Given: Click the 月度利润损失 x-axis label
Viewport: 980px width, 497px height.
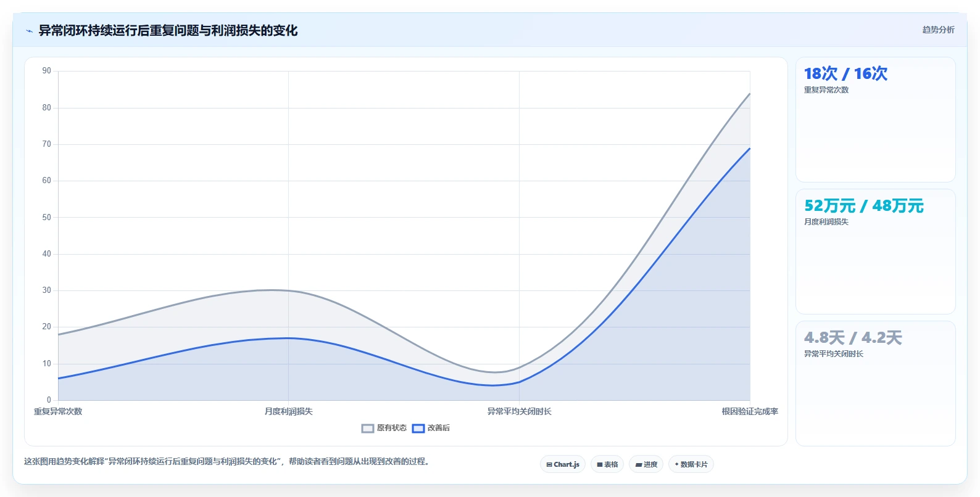Looking at the screenshot, I should [289, 411].
